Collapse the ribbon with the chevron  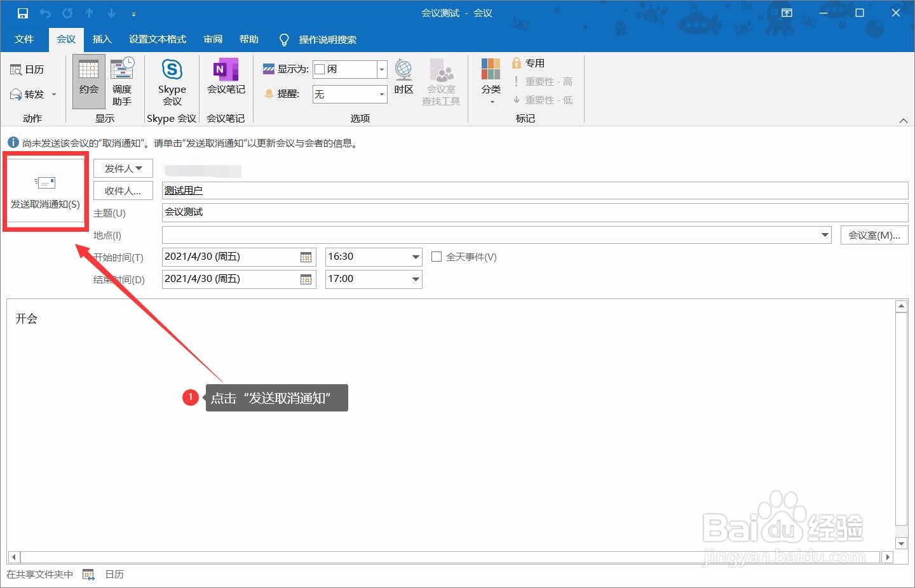tap(904, 120)
